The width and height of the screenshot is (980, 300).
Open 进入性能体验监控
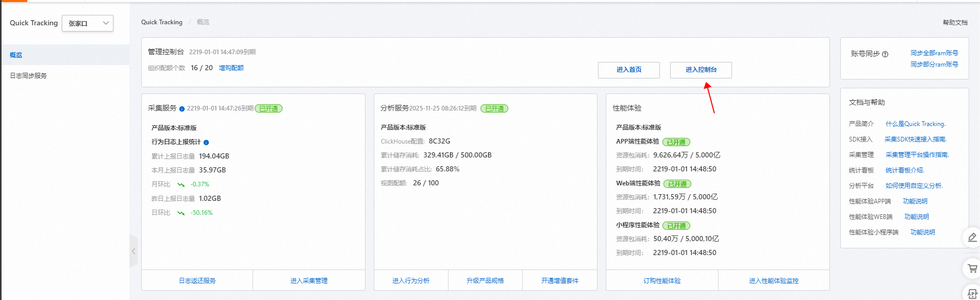point(774,281)
